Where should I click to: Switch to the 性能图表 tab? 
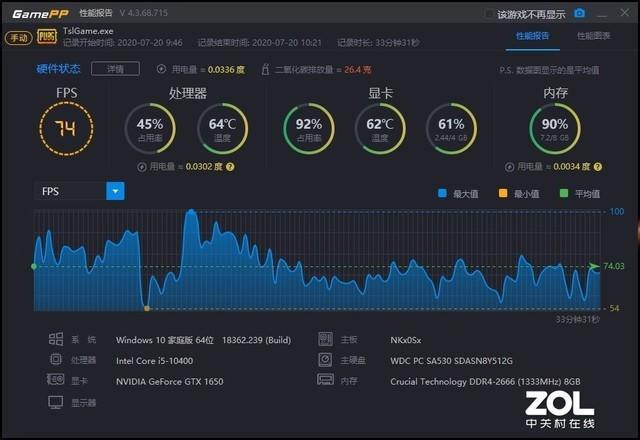(592, 36)
